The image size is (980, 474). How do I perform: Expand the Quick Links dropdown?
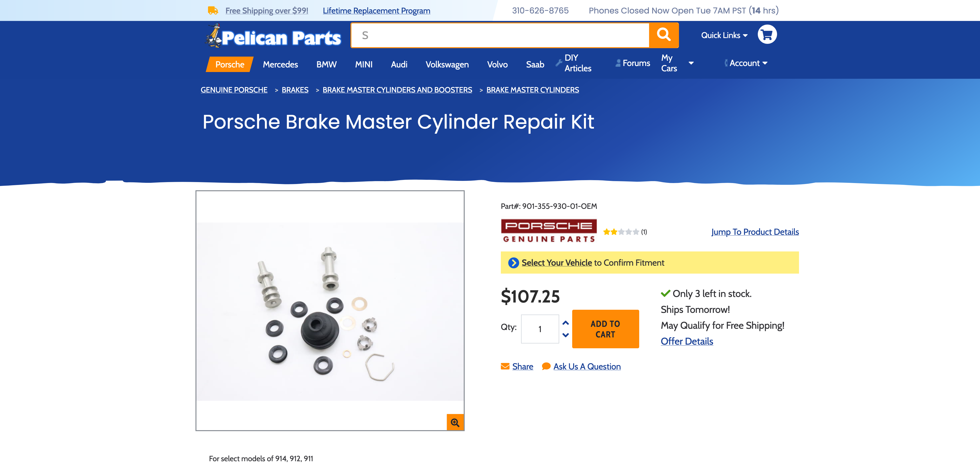pyautogui.click(x=724, y=35)
